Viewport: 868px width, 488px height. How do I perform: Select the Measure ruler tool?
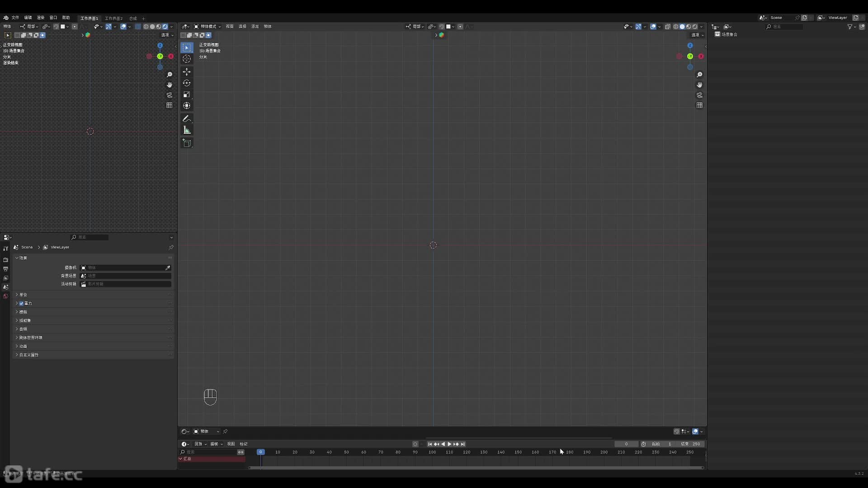coord(187,130)
